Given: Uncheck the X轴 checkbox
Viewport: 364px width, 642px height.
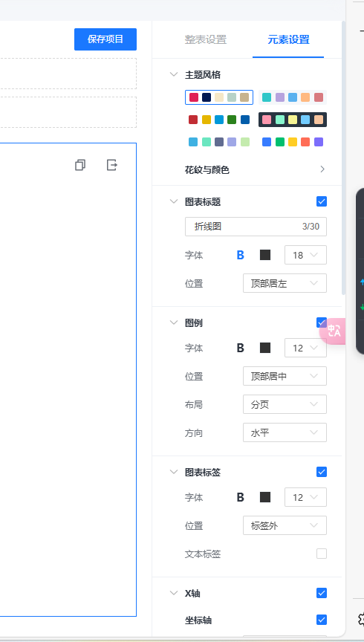Looking at the screenshot, I should [x=322, y=593].
